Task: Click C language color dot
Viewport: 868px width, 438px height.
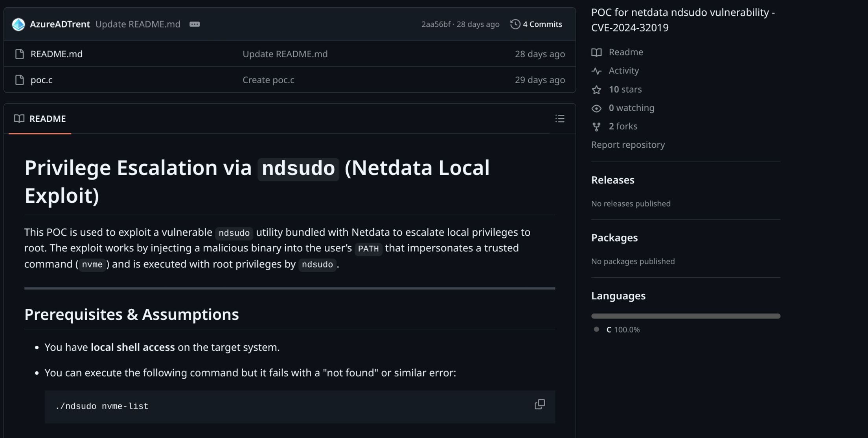Action: click(x=596, y=330)
